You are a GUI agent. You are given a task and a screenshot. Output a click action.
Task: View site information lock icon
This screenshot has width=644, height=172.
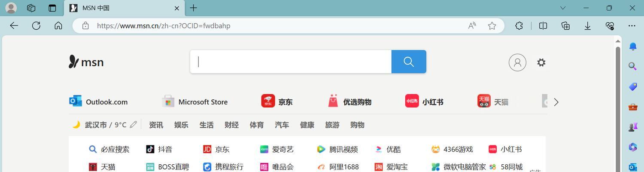pyautogui.click(x=85, y=26)
